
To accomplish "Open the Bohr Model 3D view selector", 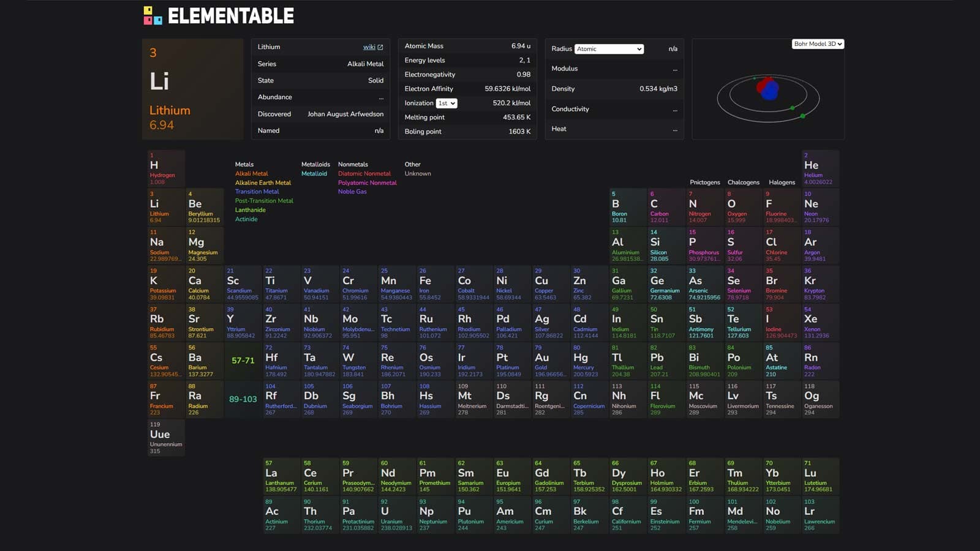I will [x=818, y=43].
